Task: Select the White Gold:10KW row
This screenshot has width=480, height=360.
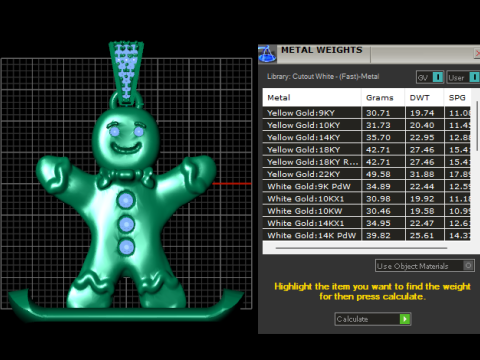Action: pos(367,211)
